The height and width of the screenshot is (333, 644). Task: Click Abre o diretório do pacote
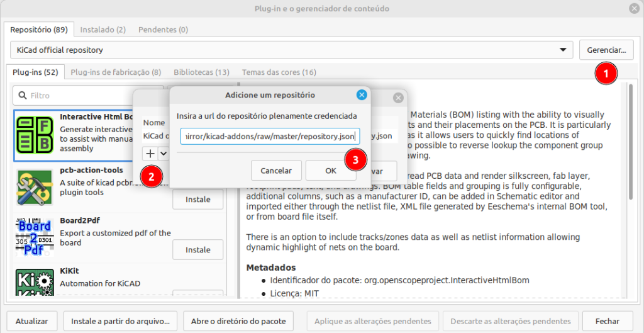click(238, 321)
